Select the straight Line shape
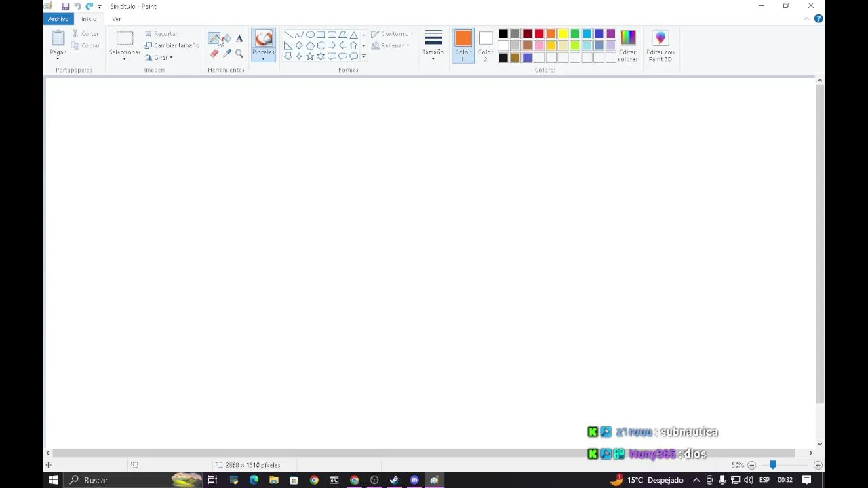This screenshot has width=868, height=488. click(x=288, y=35)
